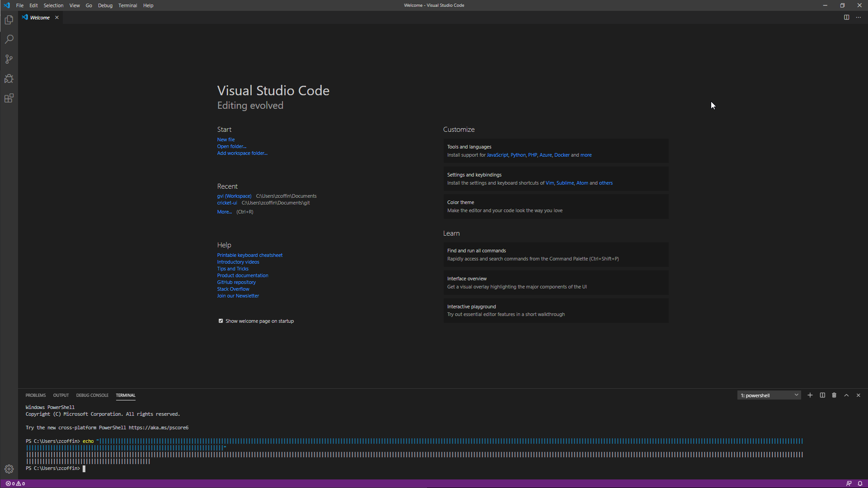Click the More... recent link

(x=225, y=212)
